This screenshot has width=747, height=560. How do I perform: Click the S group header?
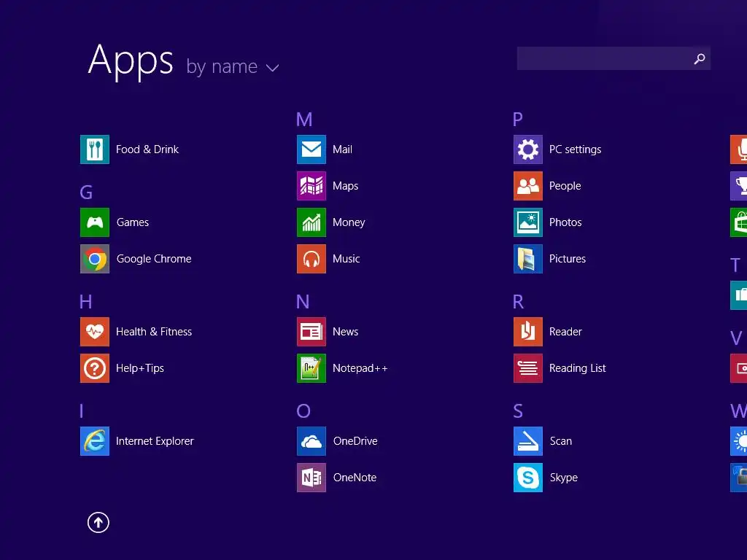point(518,411)
